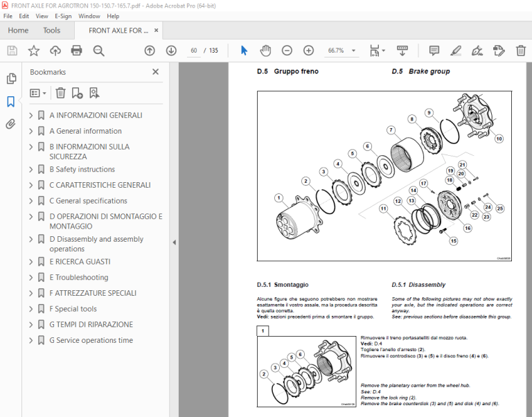Open the Attachments paperclip panel
532x417 pixels.
coord(11,124)
